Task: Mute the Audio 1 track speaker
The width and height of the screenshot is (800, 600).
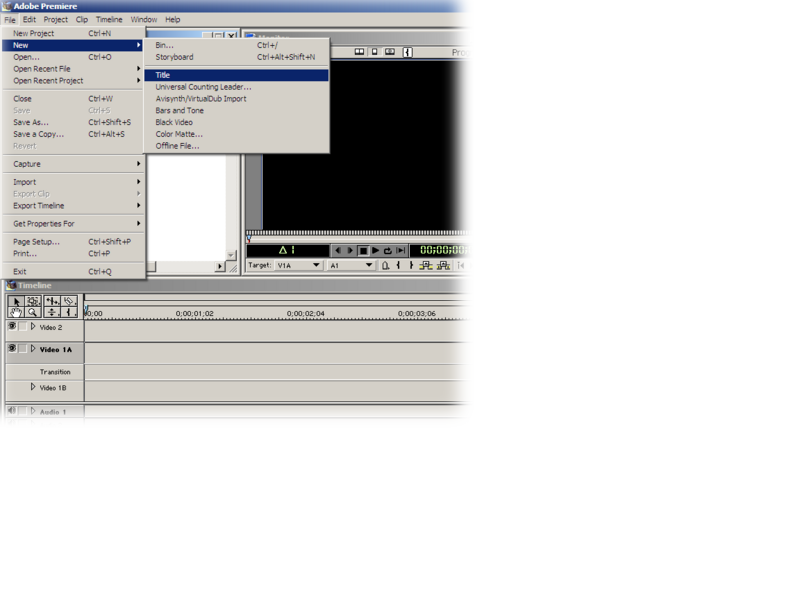Action: [12, 411]
